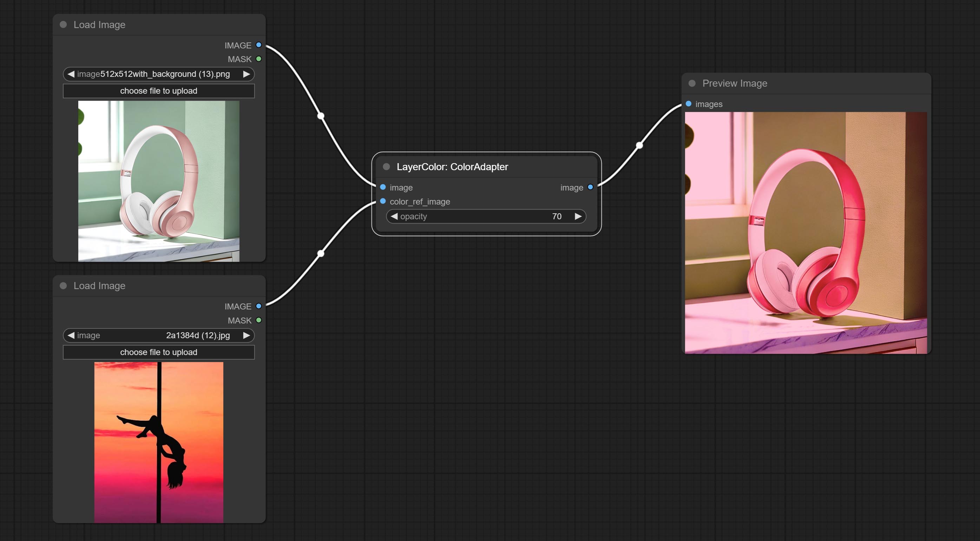The width and height of the screenshot is (980, 541).
Task: Click choose file to upload in top node
Action: [159, 91]
